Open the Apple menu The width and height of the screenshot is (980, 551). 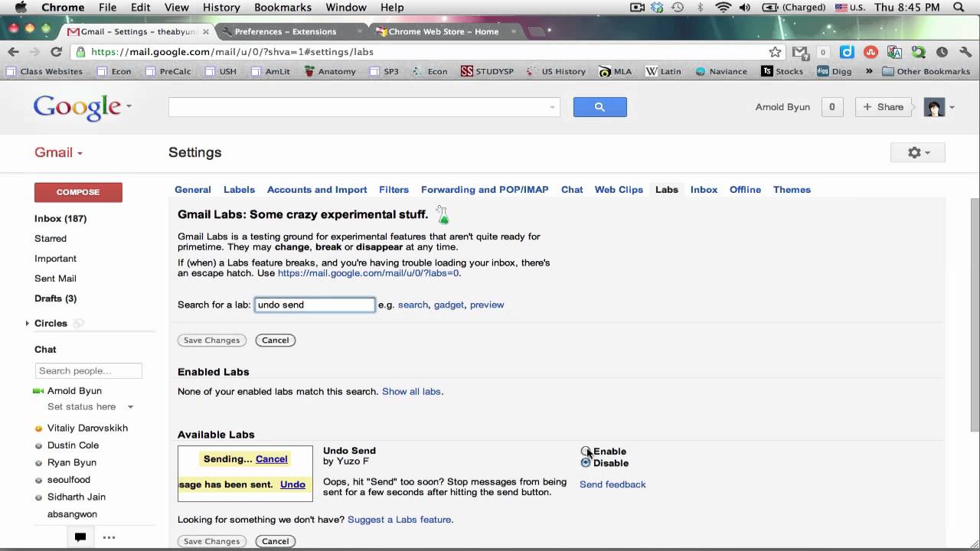coord(21,8)
